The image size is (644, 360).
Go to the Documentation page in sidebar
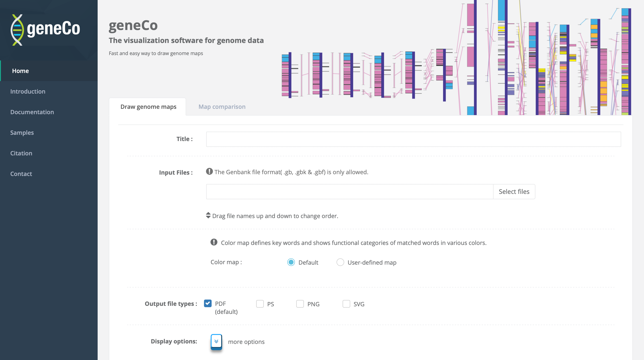(x=32, y=112)
